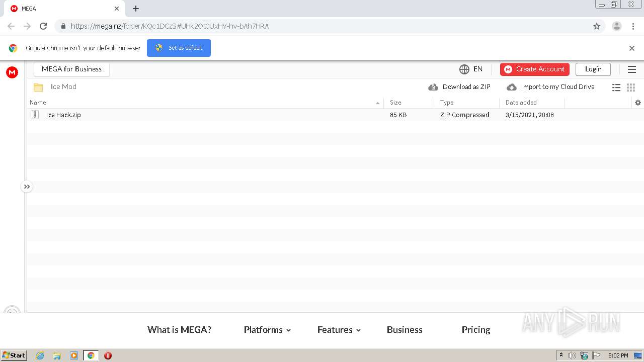
Task: Open the volume speaker tray icon
Action: pyautogui.click(x=572, y=355)
